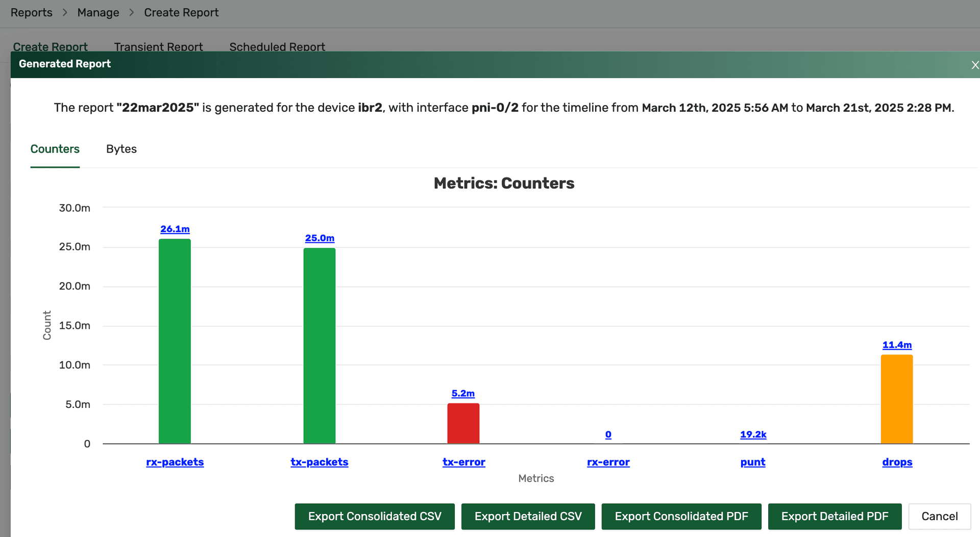Go to Reports in the breadcrumb

tap(32, 13)
